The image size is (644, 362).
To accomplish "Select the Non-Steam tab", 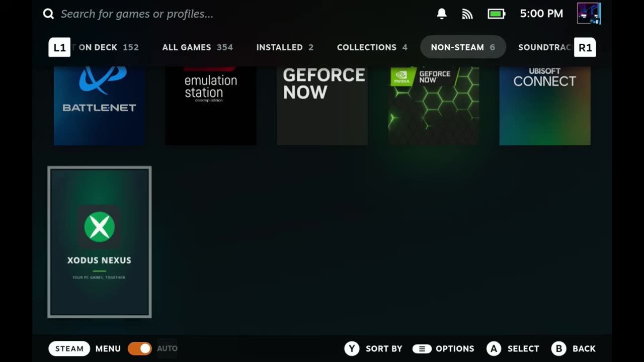I will pyautogui.click(x=463, y=47).
